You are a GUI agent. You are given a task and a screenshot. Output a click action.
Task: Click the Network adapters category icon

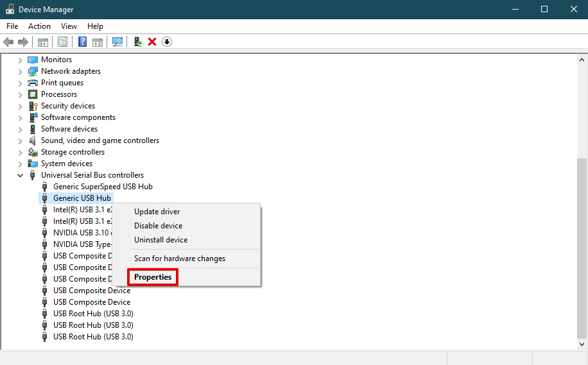(x=33, y=71)
